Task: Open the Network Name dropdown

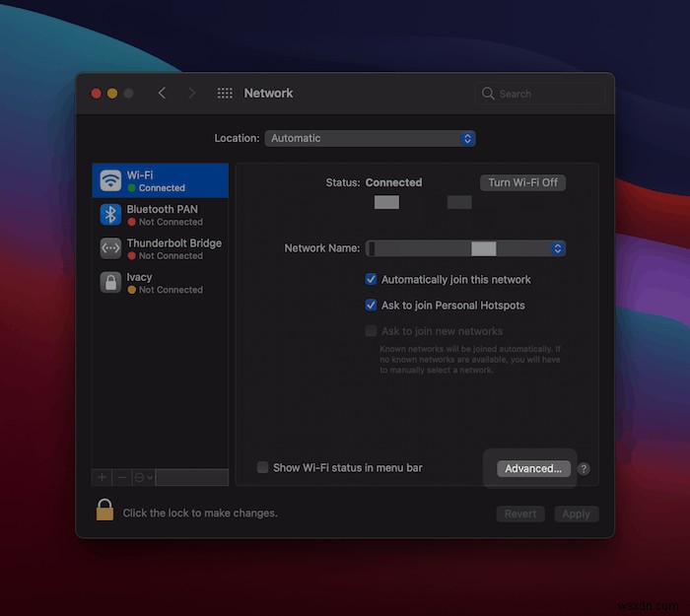Action: (x=465, y=248)
